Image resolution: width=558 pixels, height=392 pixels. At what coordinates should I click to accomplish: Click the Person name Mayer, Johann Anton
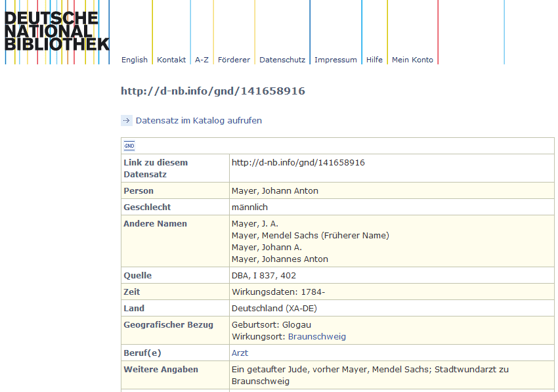275,191
